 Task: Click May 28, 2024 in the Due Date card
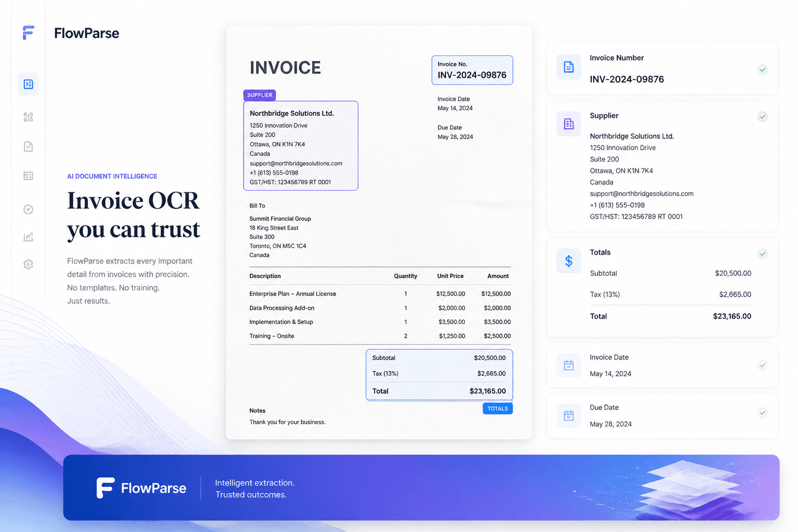611,424
